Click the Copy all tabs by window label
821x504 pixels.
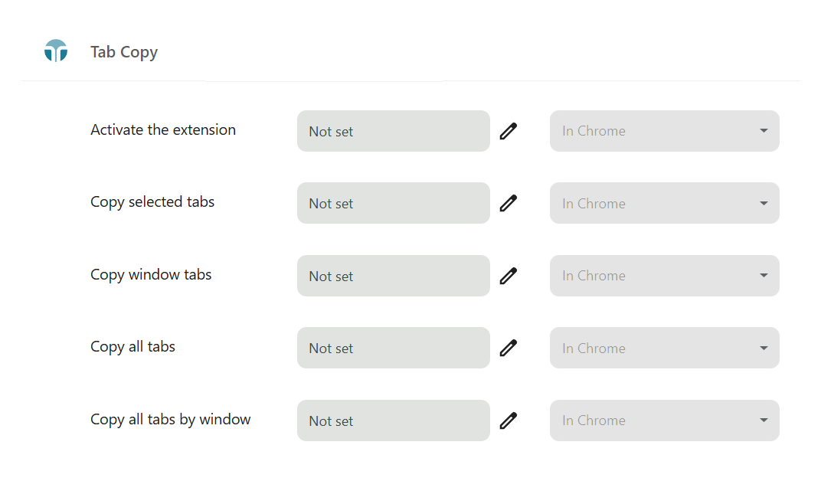point(171,420)
